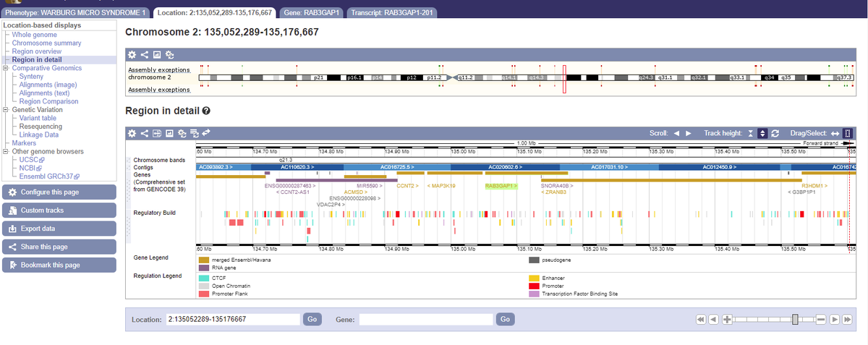Go to Region overview
Image resolution: width=868 pixels, height=345 pixels.
pos(36,51)
